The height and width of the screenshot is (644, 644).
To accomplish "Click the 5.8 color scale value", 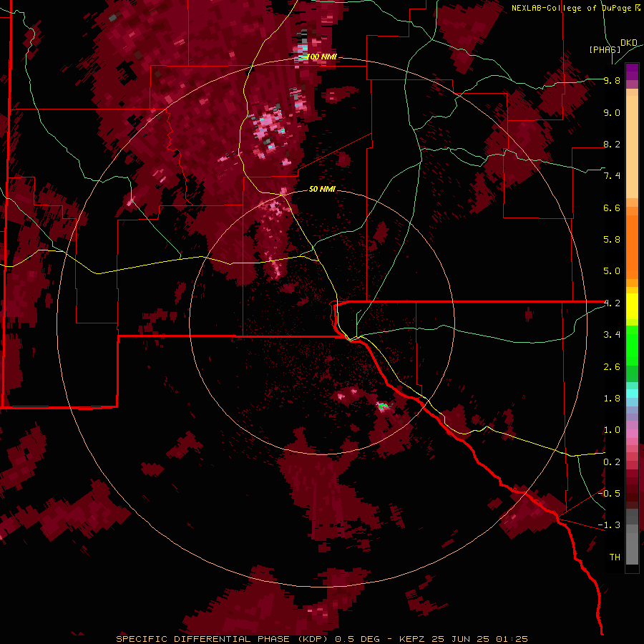I will (x=612, y=240).
